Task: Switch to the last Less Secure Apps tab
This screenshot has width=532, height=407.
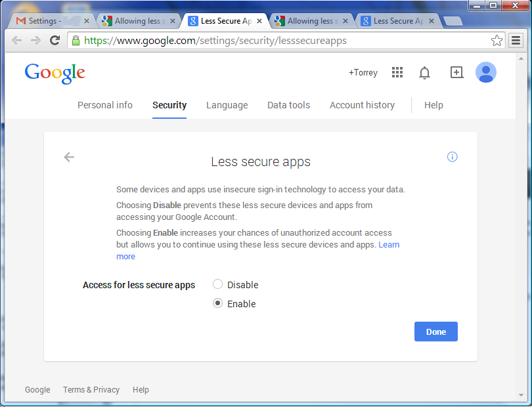Action: [x=399, y=21]
